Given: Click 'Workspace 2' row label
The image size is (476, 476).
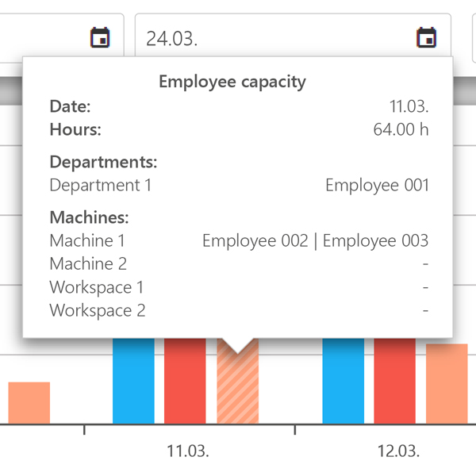Looking at the screenshot, I should click(x=98, y=311).
